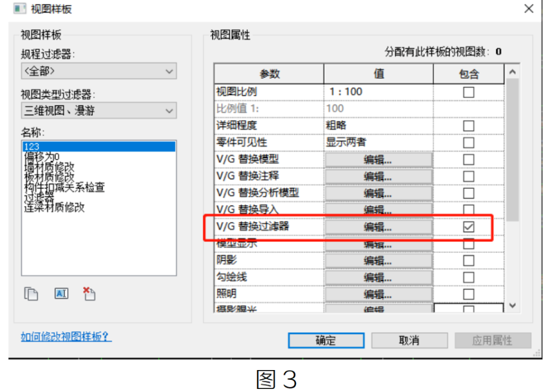The image size is (553, 392).
Task: Close the 视图样板 dialog
Action: point(529,9)
